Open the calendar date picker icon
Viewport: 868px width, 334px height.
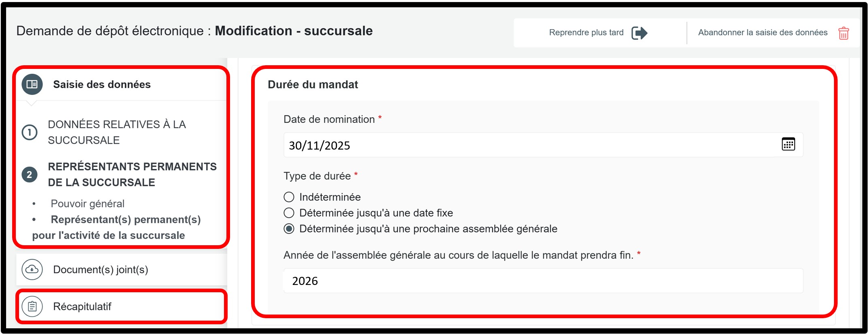click(788, 144)
